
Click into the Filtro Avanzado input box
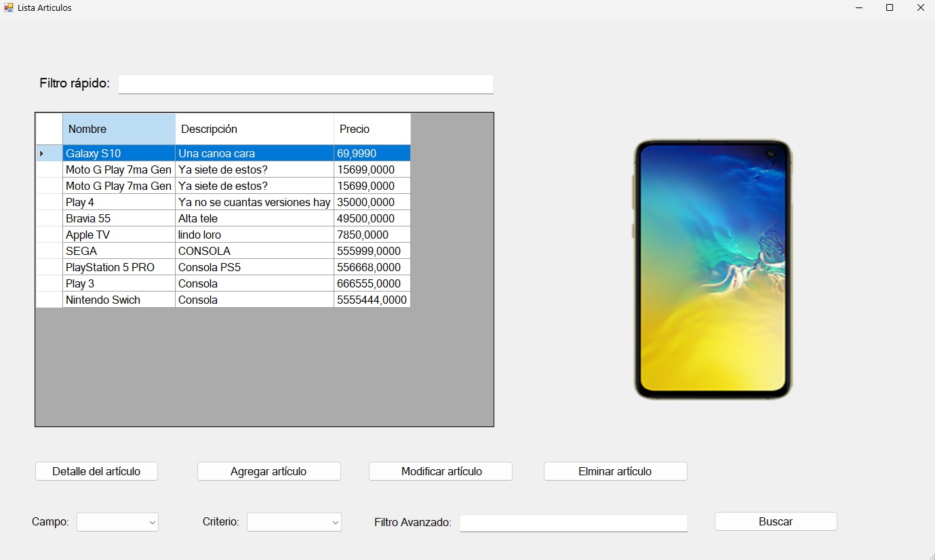click(574, 523)
